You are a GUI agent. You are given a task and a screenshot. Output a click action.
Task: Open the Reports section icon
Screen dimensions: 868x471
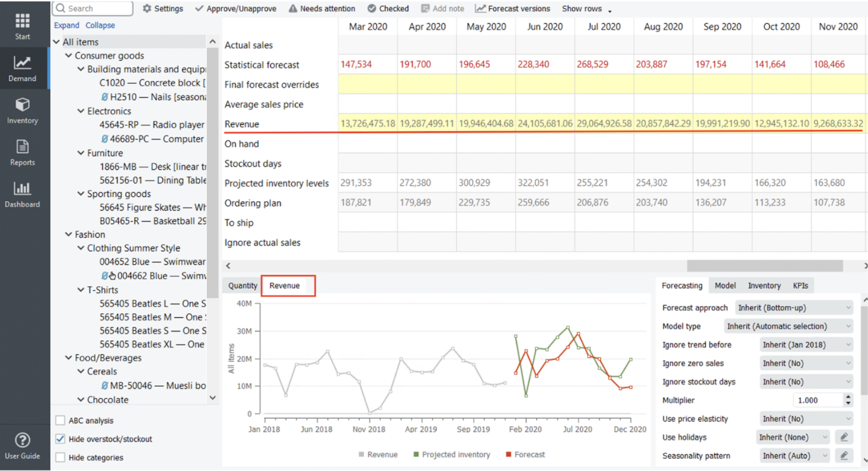coord(22,152)
